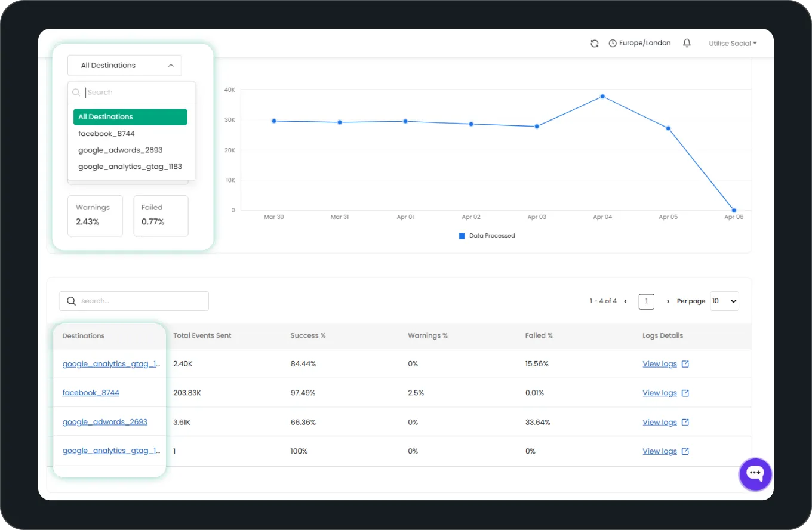Click the Failed 0.77% card
Screen dimensions: 812x530
(161, 215)
